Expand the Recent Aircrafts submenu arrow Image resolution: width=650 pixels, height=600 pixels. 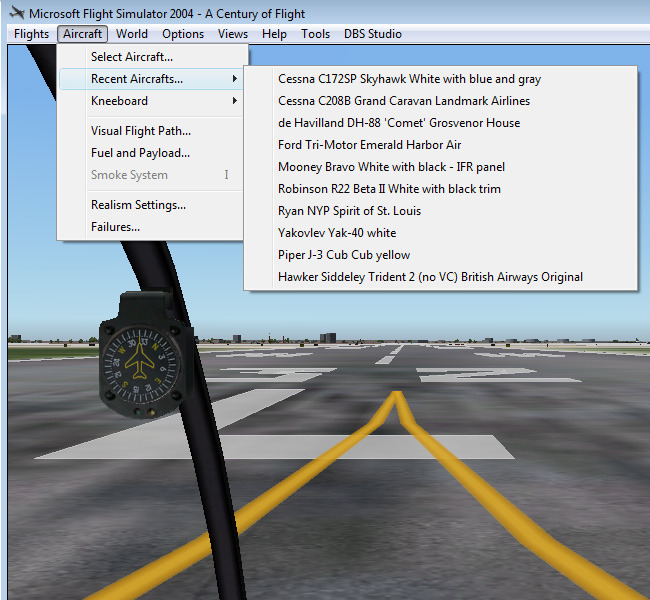tap(235, 79)
